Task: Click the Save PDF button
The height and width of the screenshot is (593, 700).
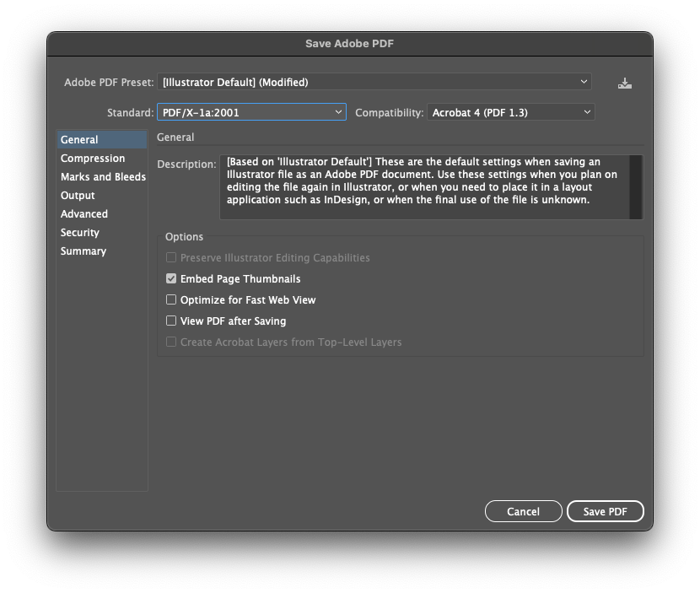Action: click(x=605, y=511)
